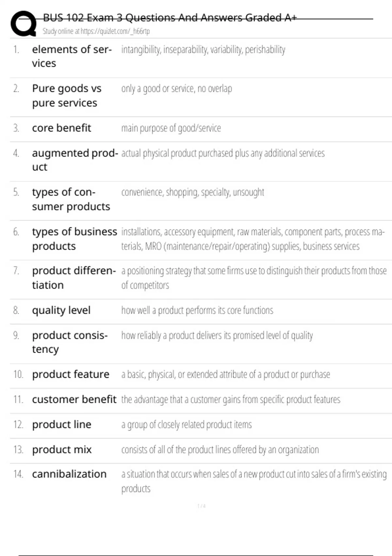Image resolution: width=392 pixels, height=556 pixels.
Task: Select the 'customer benefit' term
Action: pyautogui.click(x=74, y=399)
